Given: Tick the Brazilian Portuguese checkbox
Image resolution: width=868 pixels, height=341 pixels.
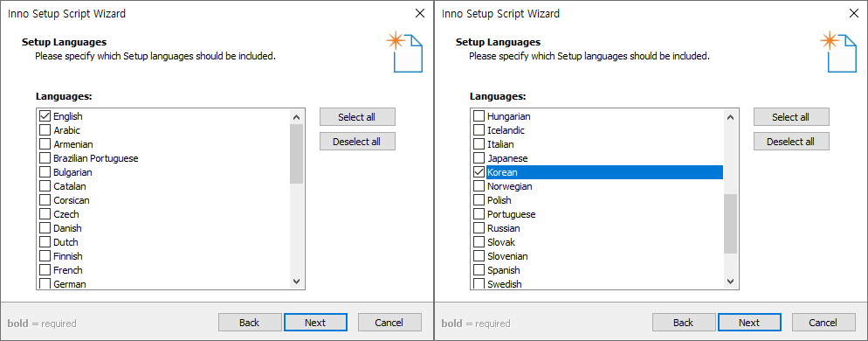Looking at the screenshot, I should coord(45,158).
